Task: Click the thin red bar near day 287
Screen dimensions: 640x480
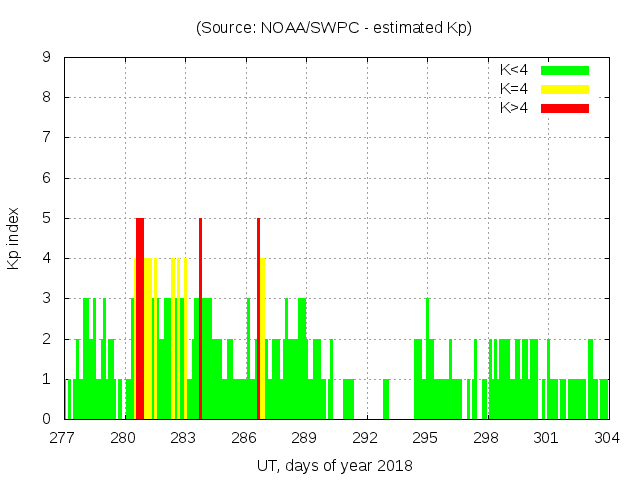Action: click(258, 318)
